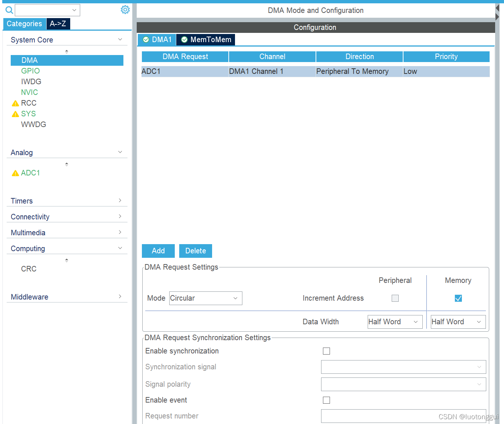Click the Peripheral To Memory cell
This screenshot has width=504, height=424.
(360, 71)
